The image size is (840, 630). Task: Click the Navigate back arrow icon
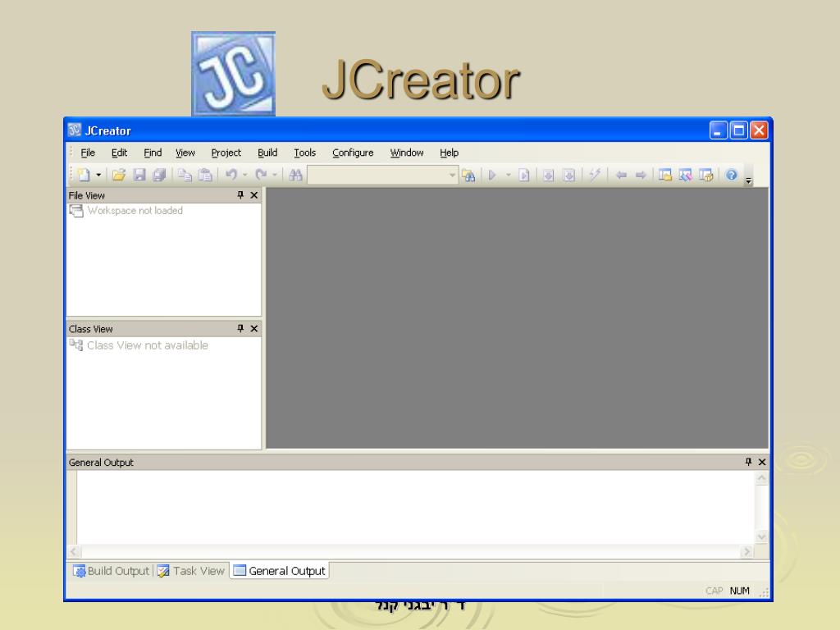622,175
